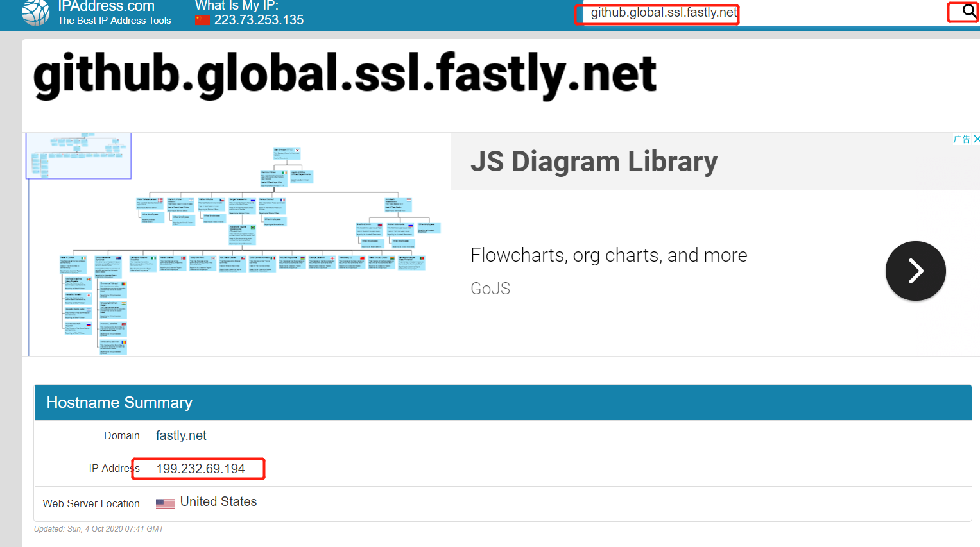Click the github.global.ssl.fastly.net page heading
The width and height of the screenshot is (980, 547).
click(x=345, y=74)
